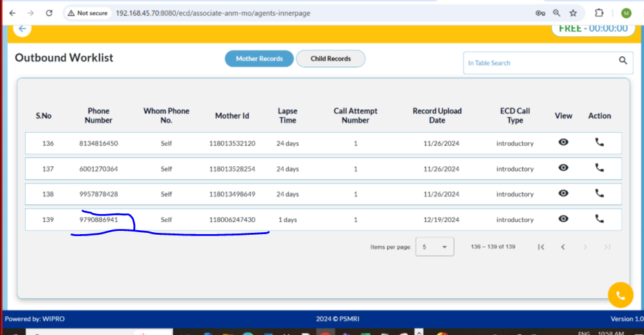Click the phone icon for record 137
The width and height of the screenshot is (644, 335).
point(599,168)
